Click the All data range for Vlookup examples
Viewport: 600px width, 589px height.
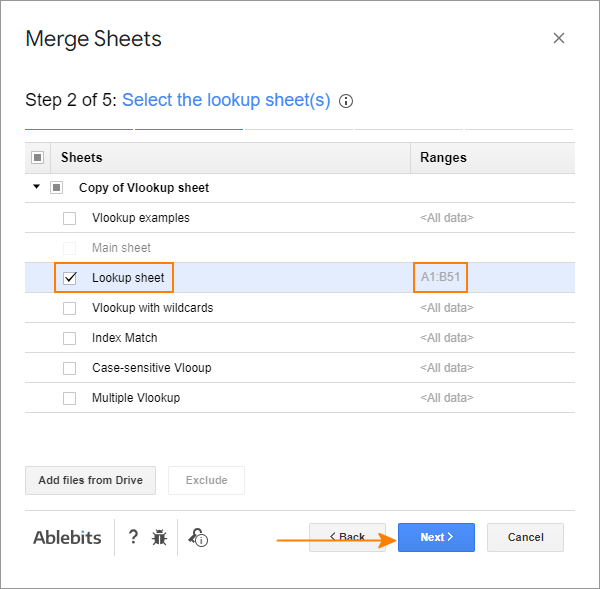coord(447,218)
